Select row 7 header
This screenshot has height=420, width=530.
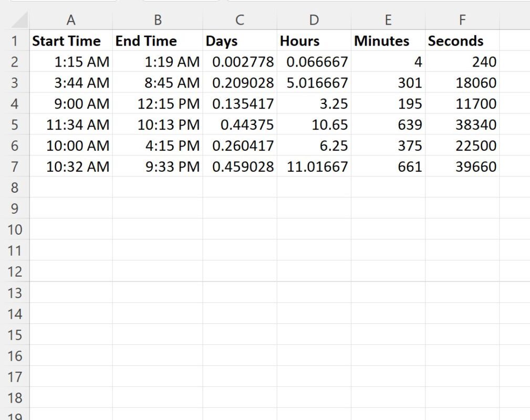point(14,166)
